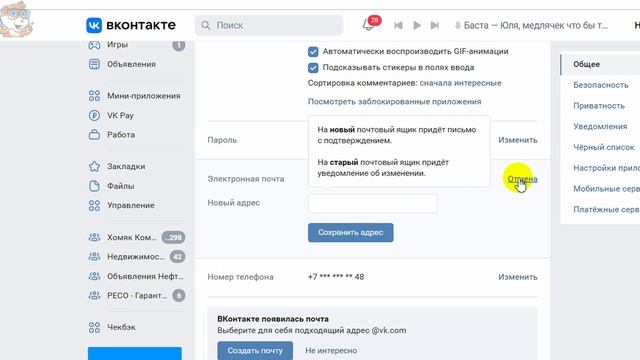Click the Хомяк Ком... unread count badge
The image size is (640, 360).
pyautogui.click(x=173, y=237)
